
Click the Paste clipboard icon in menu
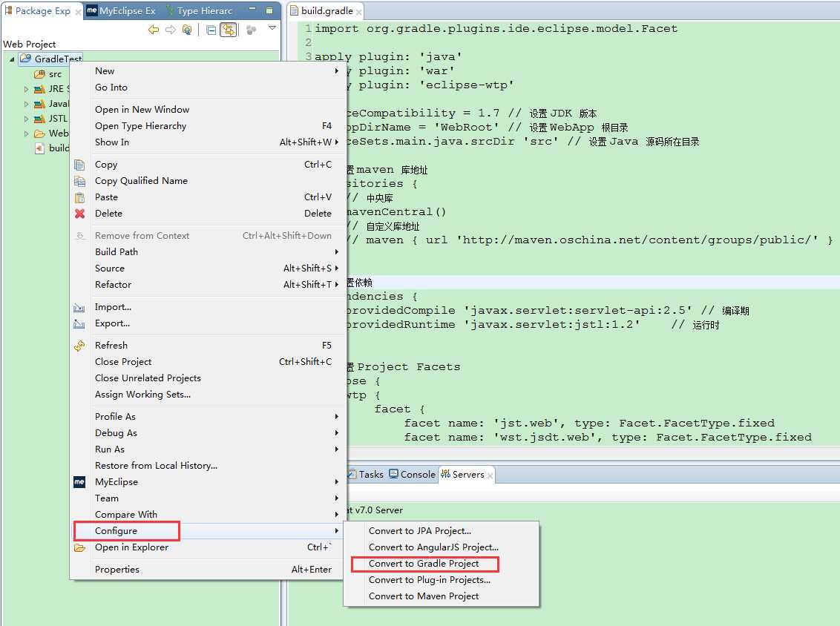79,197
